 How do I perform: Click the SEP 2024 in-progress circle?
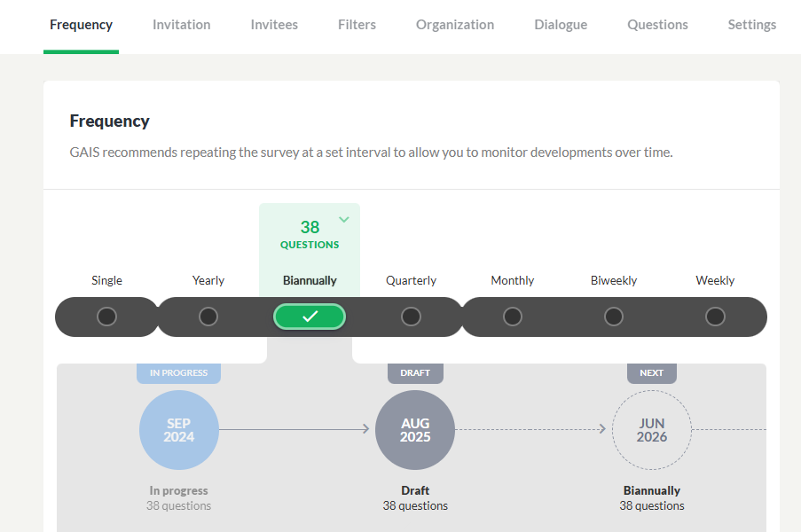[x=179, y=430]
